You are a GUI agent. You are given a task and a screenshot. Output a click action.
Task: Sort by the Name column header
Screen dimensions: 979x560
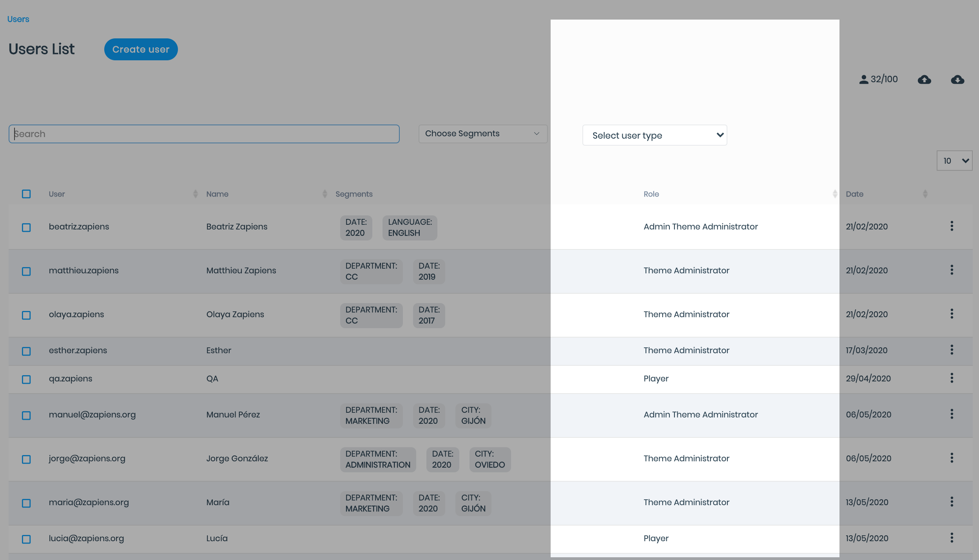(218, 194)
